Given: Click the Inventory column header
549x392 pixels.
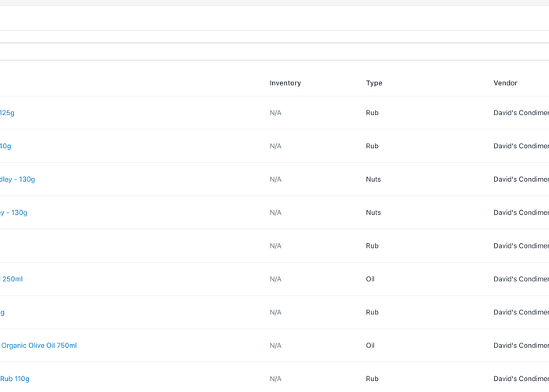Looking at the screenshot, I should click(x=285, y=83).
